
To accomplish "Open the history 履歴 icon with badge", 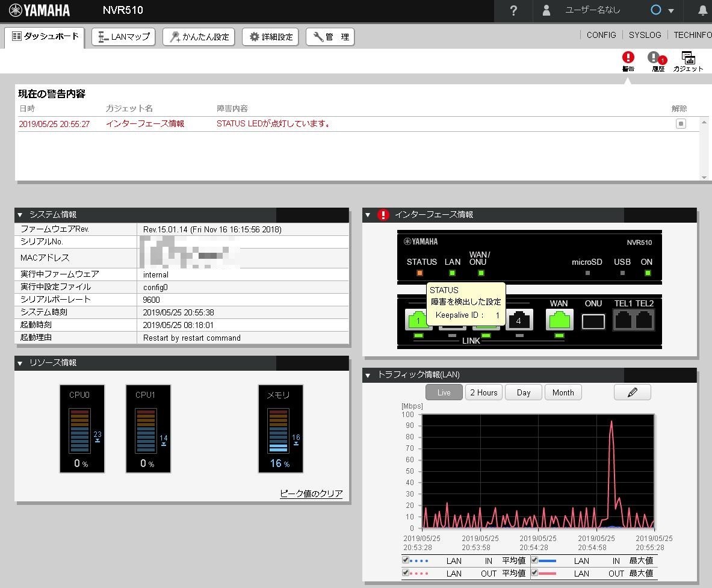I will tap(657, 61).
